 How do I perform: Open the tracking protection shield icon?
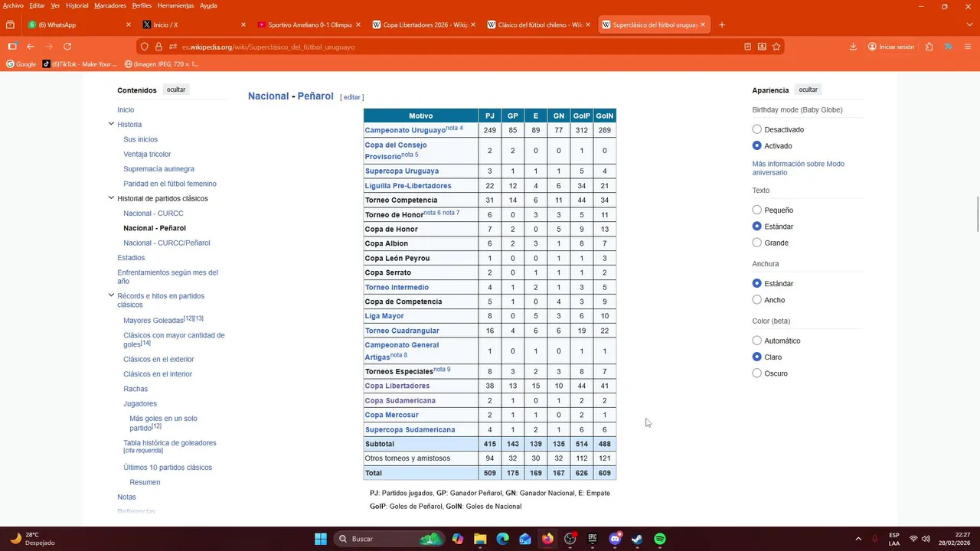pos(144,47)
